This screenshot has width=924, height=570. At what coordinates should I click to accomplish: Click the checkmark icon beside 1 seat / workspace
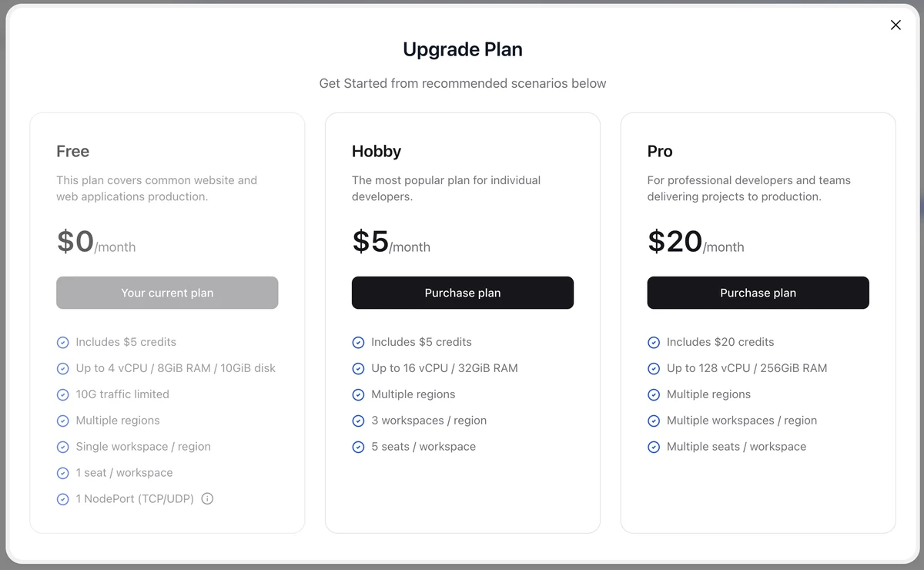tap(62, 473)
